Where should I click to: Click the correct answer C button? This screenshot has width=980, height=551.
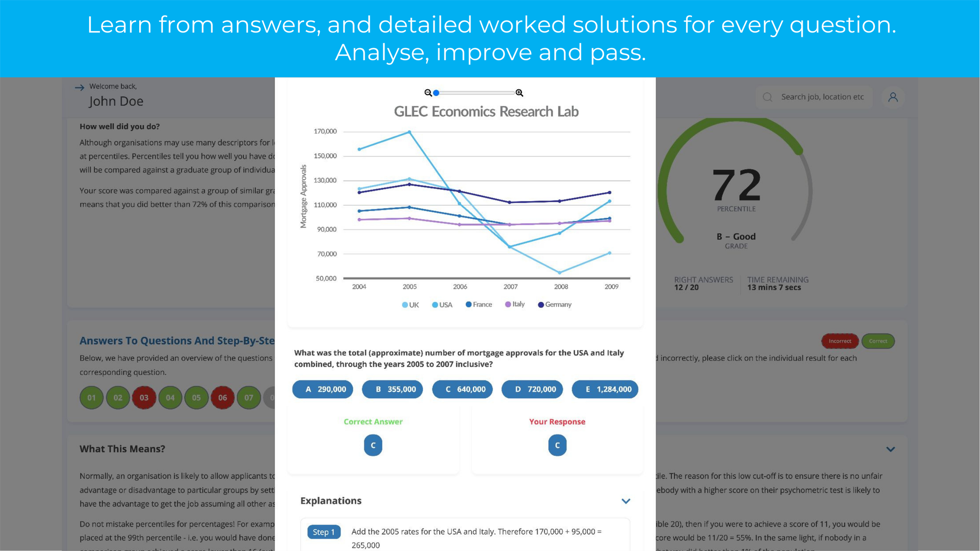372,445
